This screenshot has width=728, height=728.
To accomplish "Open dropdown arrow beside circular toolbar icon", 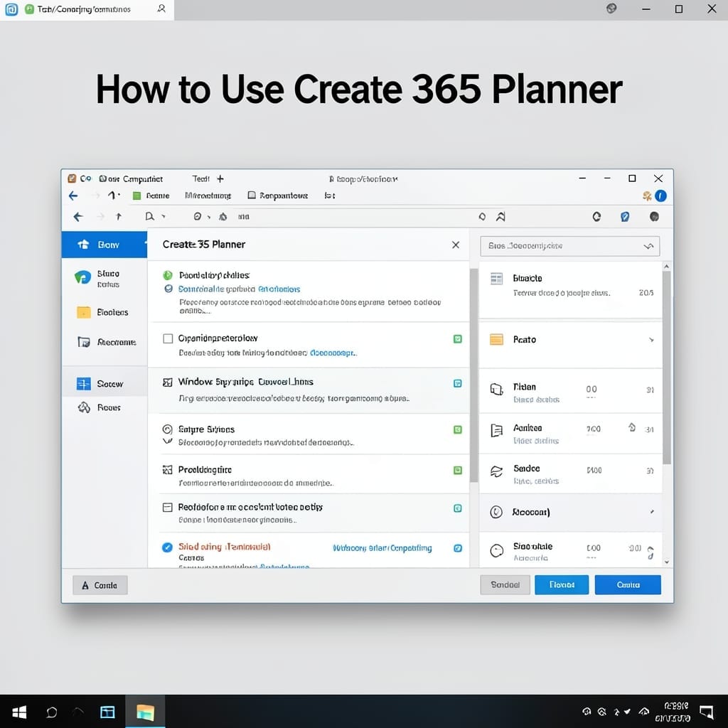I will (x=209, y=217).
